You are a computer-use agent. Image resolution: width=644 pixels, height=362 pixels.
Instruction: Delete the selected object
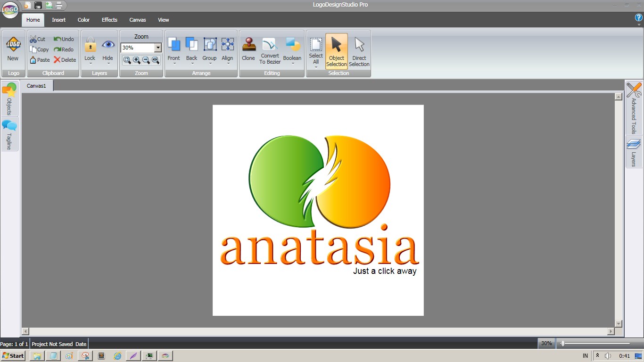65,60
